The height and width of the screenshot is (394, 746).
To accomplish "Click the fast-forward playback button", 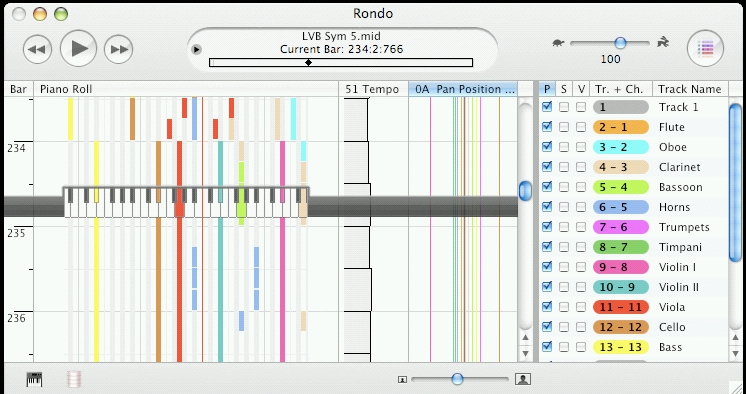I will click(118, 49).
